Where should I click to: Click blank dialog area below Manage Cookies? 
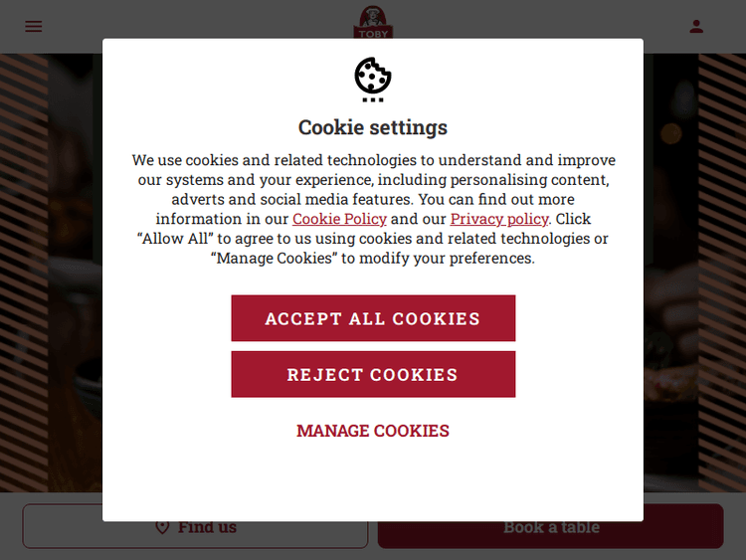pos(373,480)
